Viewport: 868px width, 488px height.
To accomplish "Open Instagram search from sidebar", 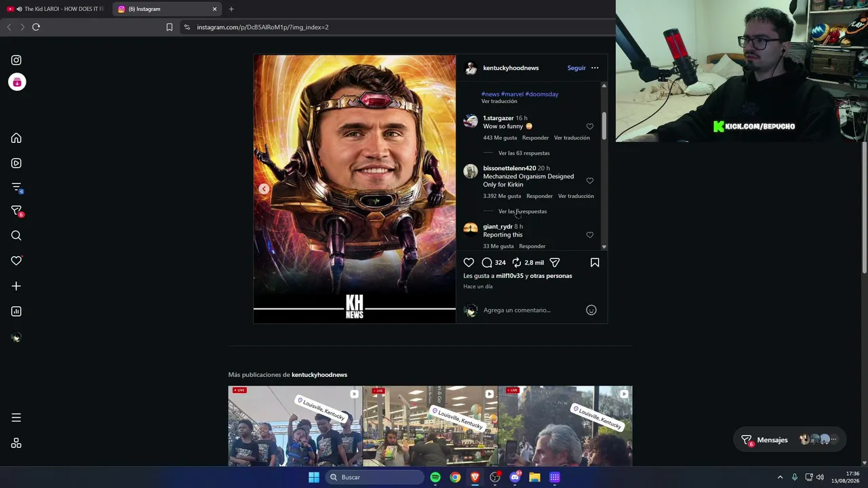I will [x=16, y=236].
